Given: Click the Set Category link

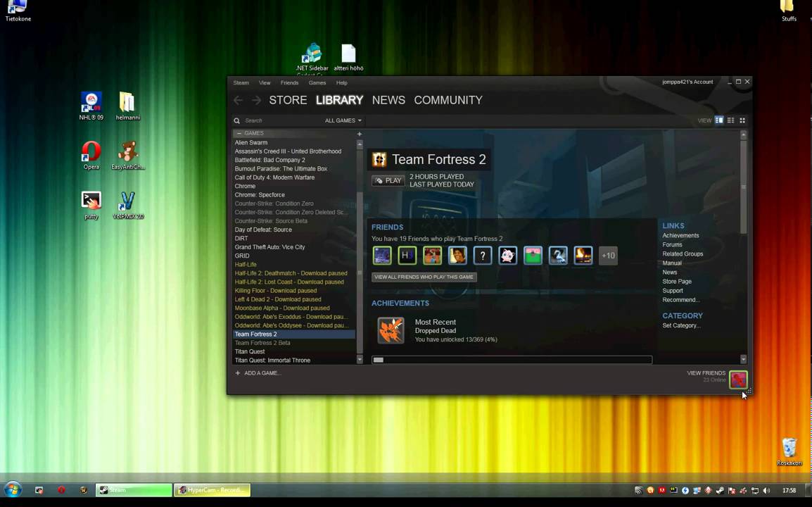Looking at the screenshot, I should (682, 325).
